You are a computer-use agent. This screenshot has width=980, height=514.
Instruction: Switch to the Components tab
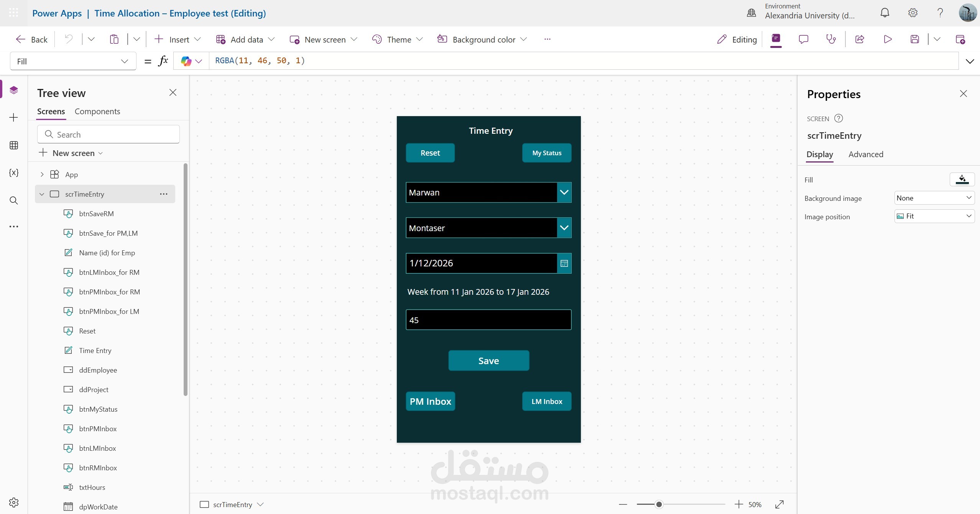tap(97, 112)
